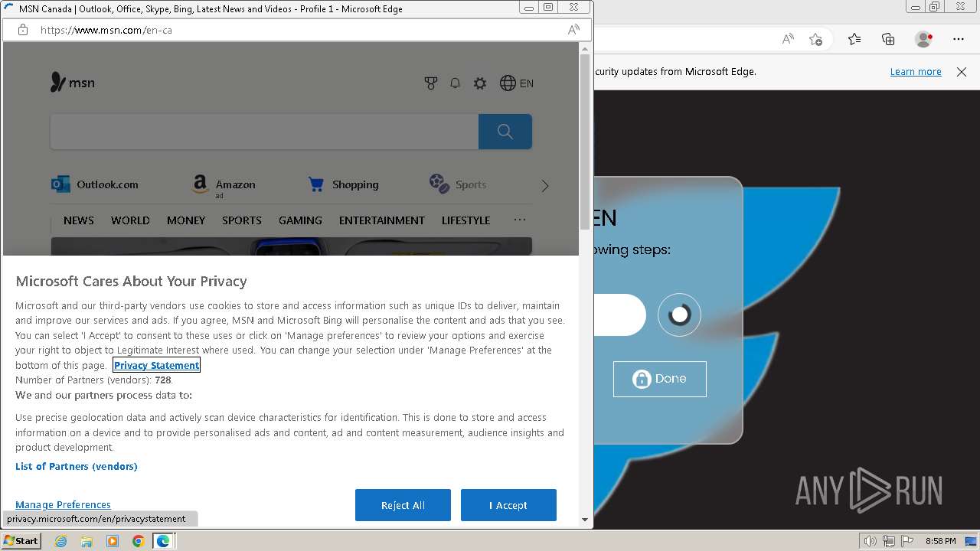Open the MSN rewards trophy icon
The width and height of the screenshot is (980, 551).
[431, 83]
